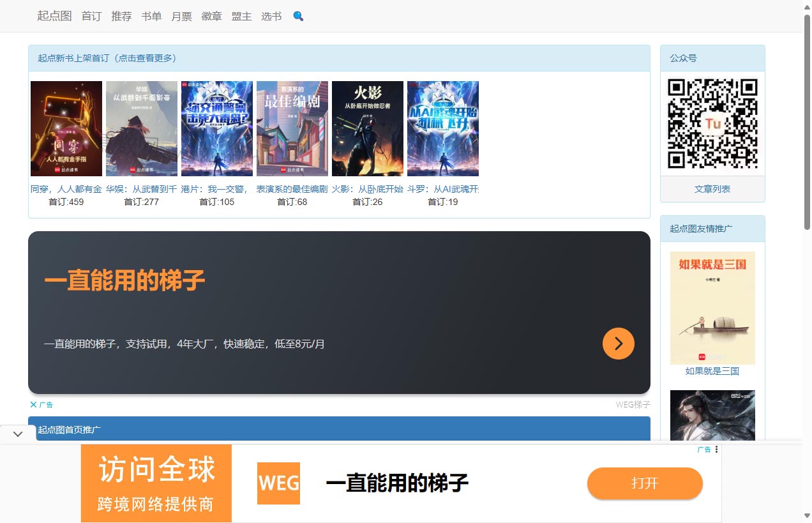This screenshot has height=523, width=812.
Task: Open the three-dot ad options icon
Action: point(716,449)
